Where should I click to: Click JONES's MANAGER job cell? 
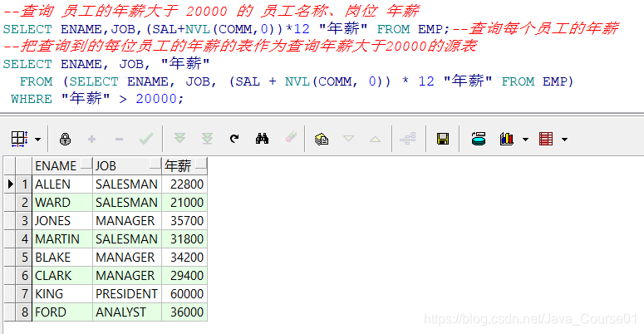tap(127, 221)
